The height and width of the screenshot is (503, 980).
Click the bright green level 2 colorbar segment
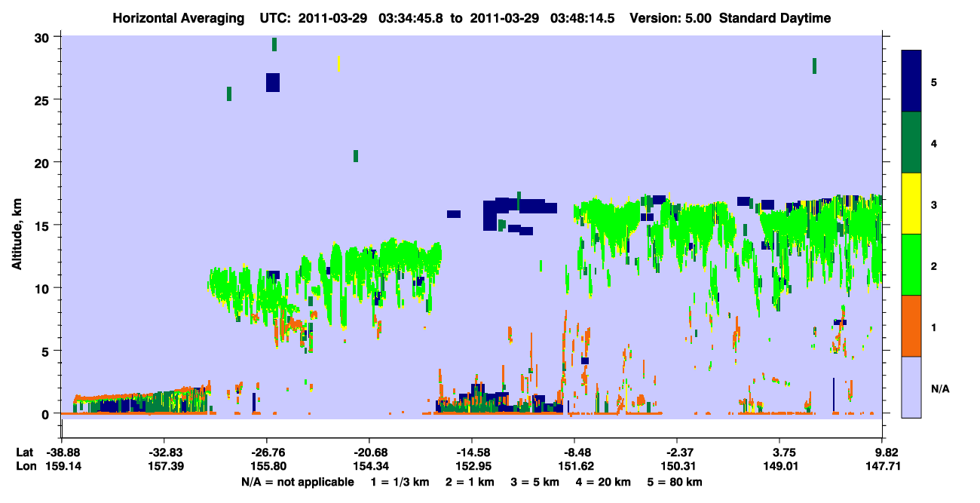click(911, 265)
